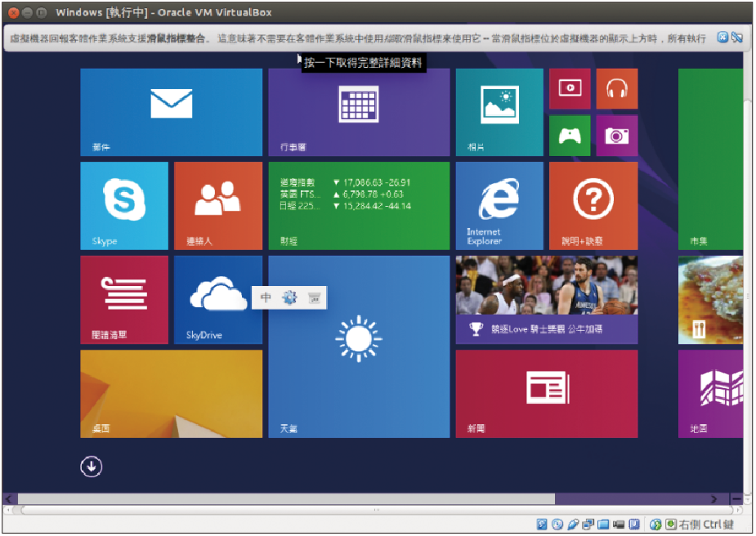The width and height of the screenshot is (756, 536).
Task: Click the 17,086.63 stock value
Action: pyautogui.click(x=363, y=183)
